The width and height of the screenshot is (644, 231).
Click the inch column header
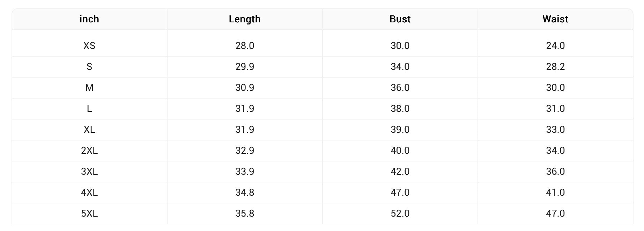[x=89, y=19]
